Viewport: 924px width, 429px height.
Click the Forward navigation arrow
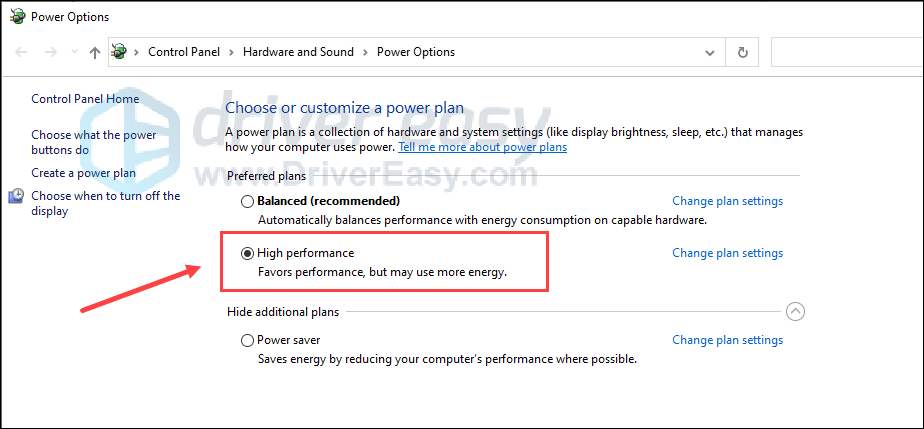[51, 52]
